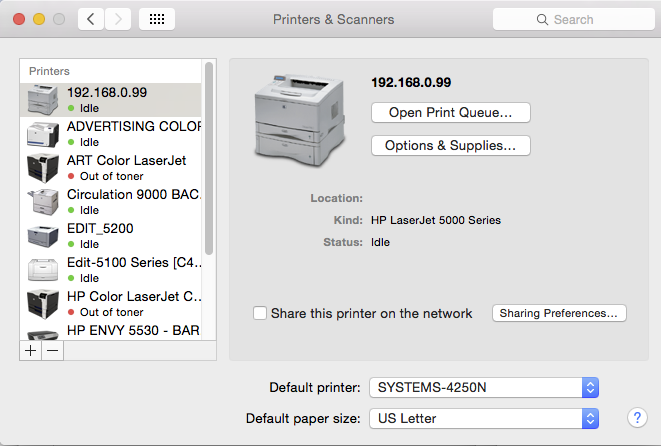Click Open Print Queue button

coord(450,112)
